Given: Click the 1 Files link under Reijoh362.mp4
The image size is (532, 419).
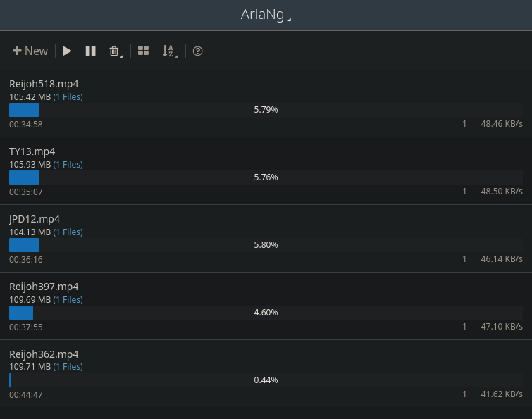Looking at the screenshot, I should (68, 368).
